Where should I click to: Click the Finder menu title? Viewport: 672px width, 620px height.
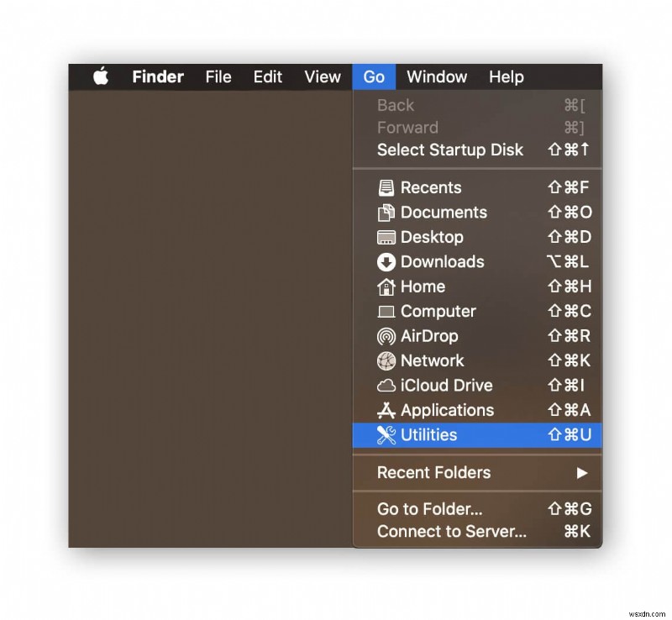tap(157, 76)
